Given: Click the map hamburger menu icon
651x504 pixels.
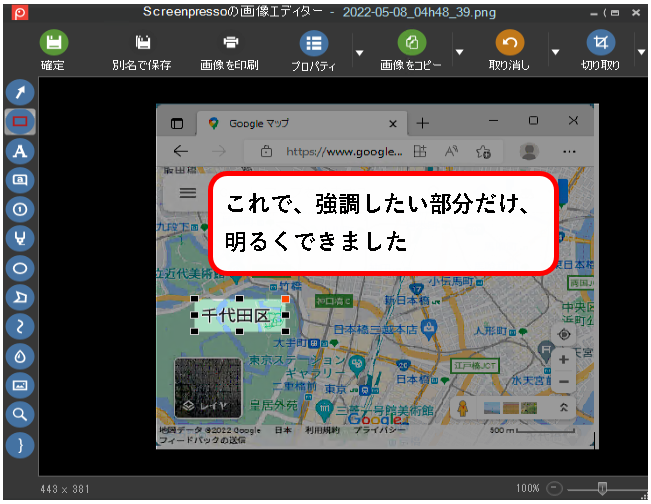Looking at the screenshot, I should click(188, 193).
